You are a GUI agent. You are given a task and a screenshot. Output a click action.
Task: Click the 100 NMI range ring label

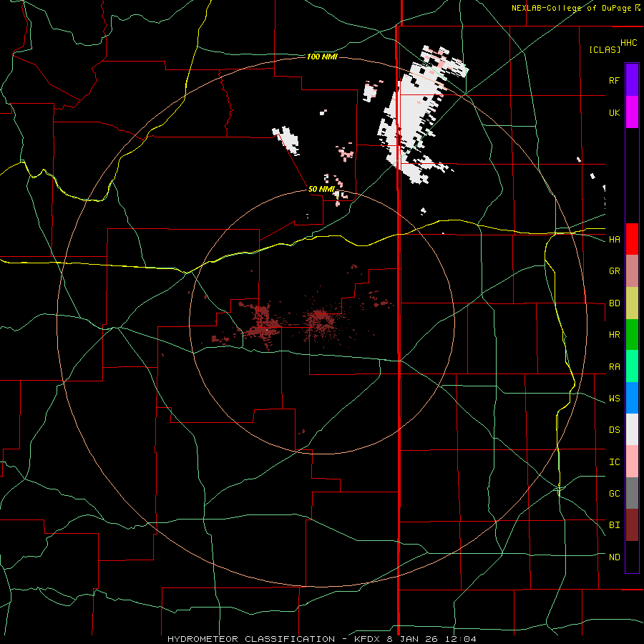click(x=322, y=57)
